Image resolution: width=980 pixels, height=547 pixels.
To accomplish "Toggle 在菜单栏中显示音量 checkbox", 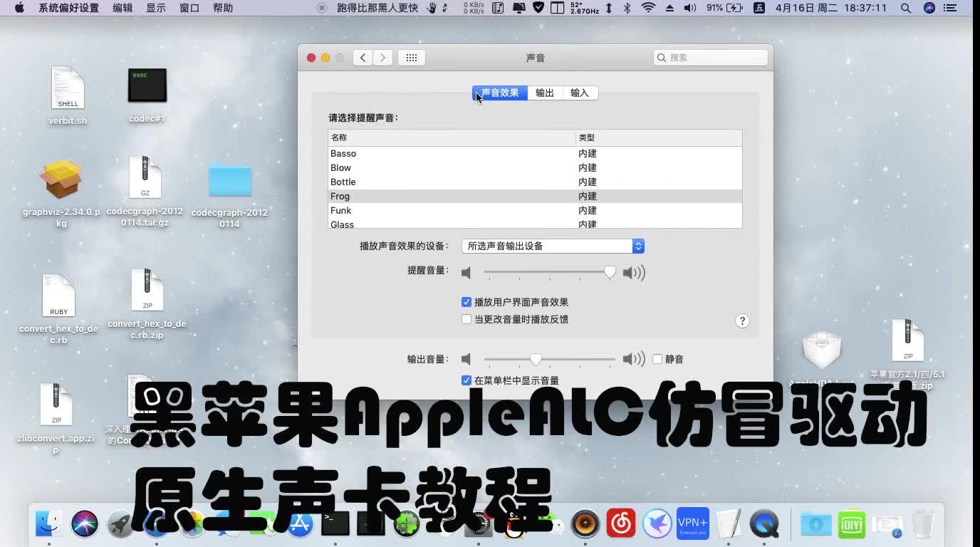I will [x=466, y=380].
